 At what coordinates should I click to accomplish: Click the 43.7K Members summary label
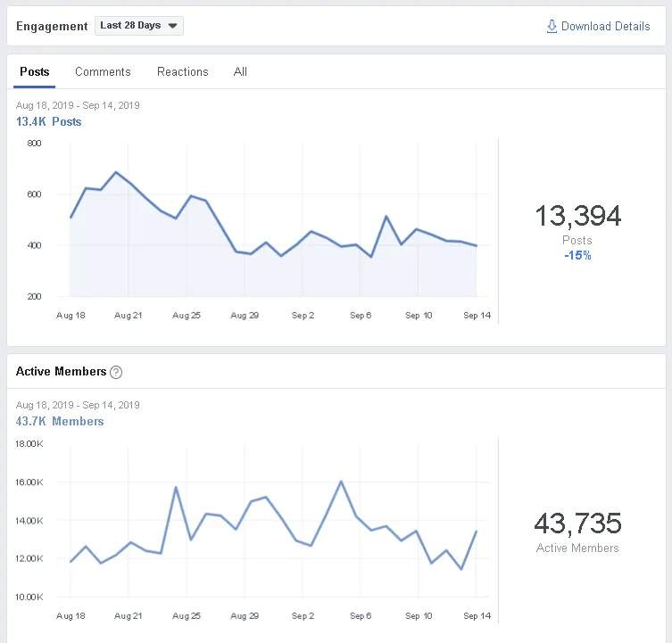click(60, 421)
